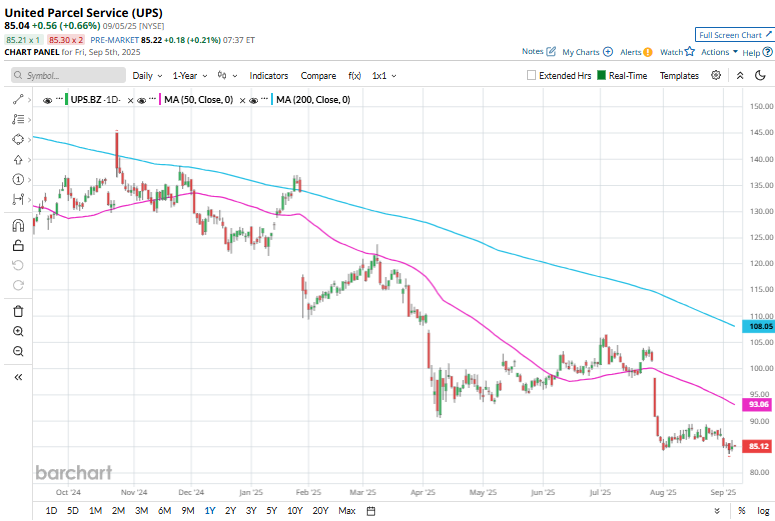775x521 pixels.
Task: Click the magenta MA 50 color bar
Action: pos(160,99)
